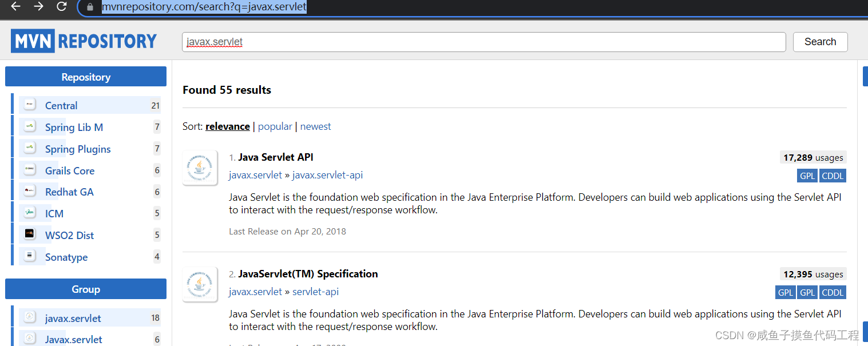Filter by Spring Plugins repository
Viewport: 868px width, 346px height.
(x=78, y=149)
